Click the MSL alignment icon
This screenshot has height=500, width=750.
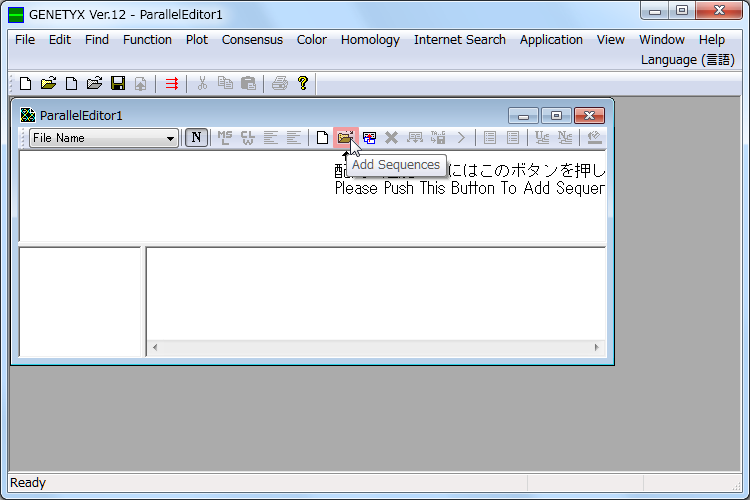click(225, 138)
